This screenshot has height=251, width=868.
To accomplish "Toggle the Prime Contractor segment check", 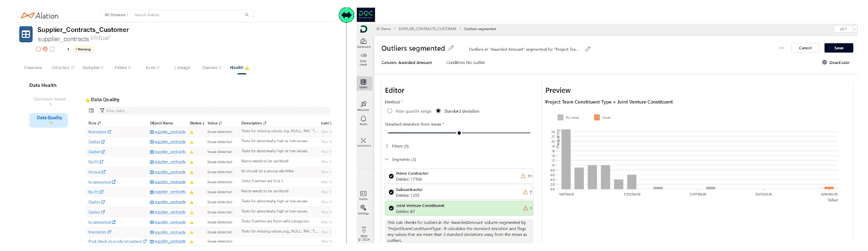I will click(391, 176).
